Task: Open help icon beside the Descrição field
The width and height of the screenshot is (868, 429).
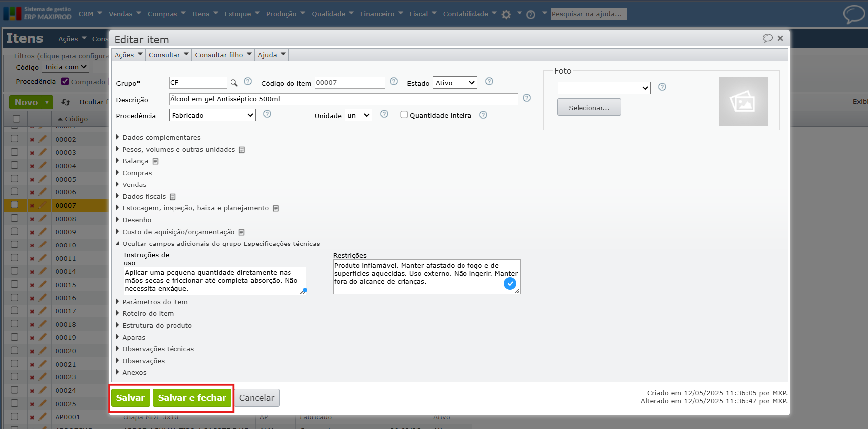Action: click(527, 98)
